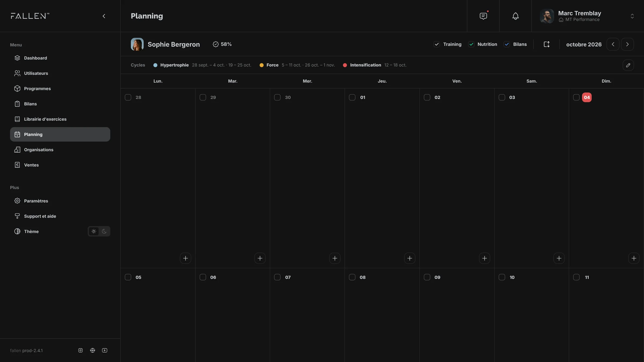
Task: Check the box for day 01
Action: 352,97
